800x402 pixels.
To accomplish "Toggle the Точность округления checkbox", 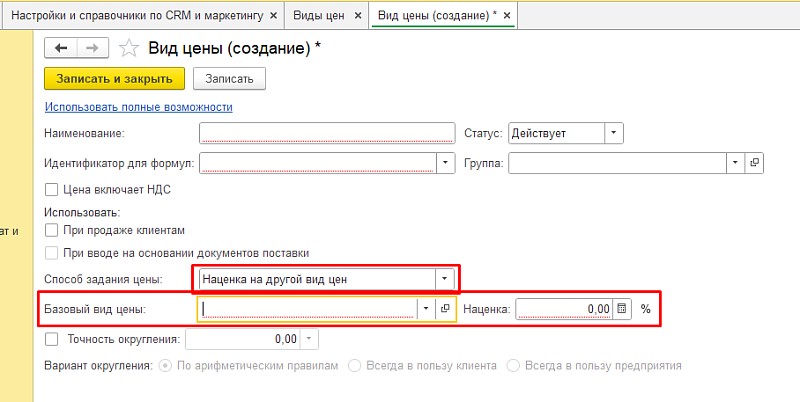I will coord(52,339).
